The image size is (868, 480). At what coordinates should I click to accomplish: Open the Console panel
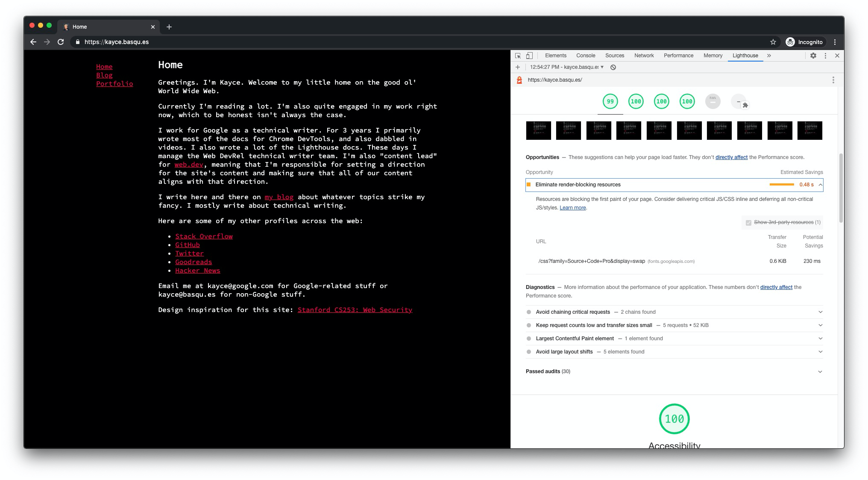click(x=586, y=56)
